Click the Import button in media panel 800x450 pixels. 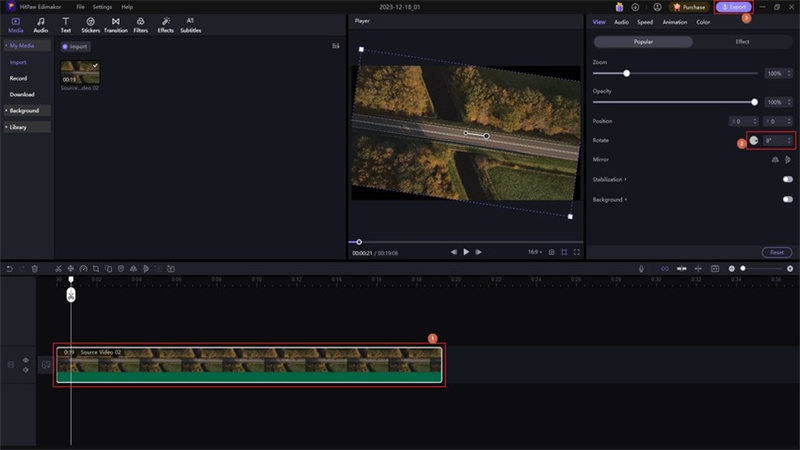coord(75,46)
